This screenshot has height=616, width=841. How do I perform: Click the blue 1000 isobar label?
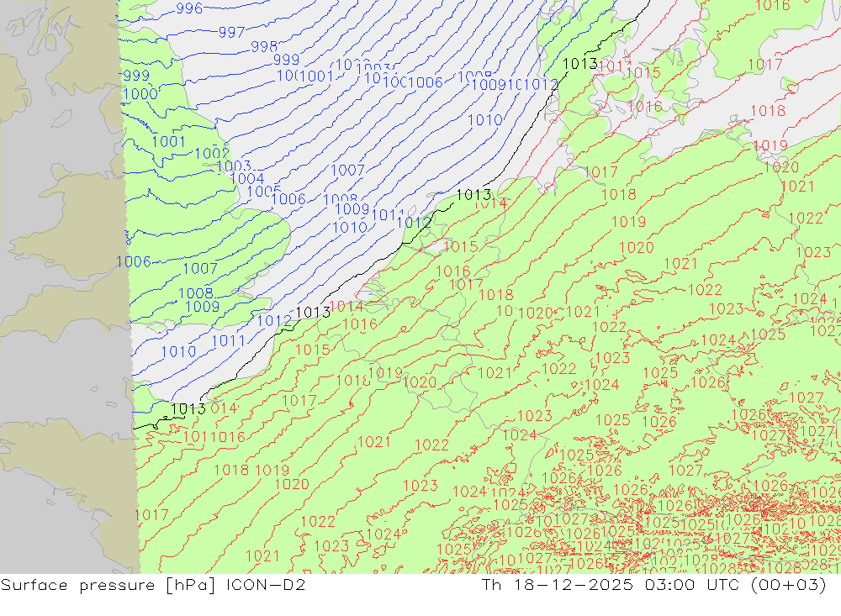pos(140,94)
